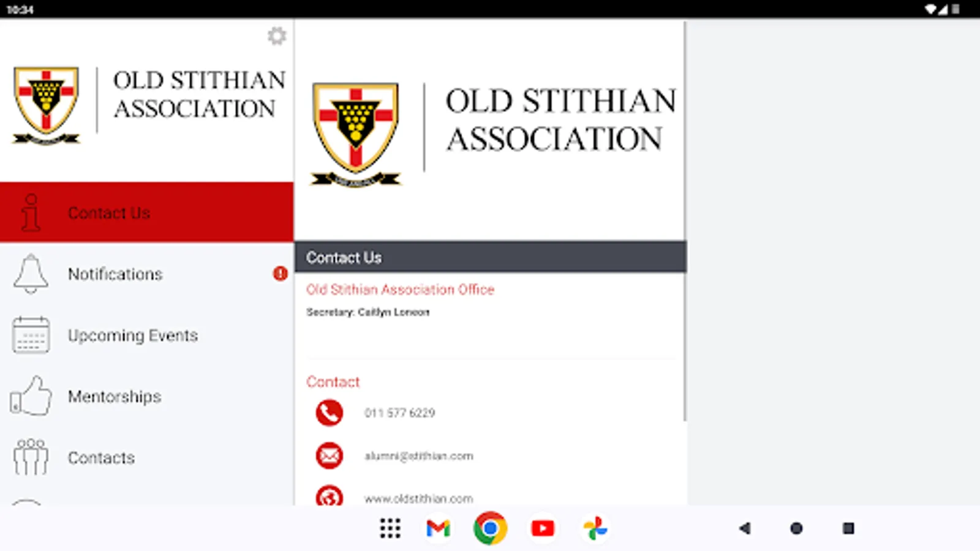Open the Notifications menu entry
Screen dimensions: 980x551
tap(115, 274)
